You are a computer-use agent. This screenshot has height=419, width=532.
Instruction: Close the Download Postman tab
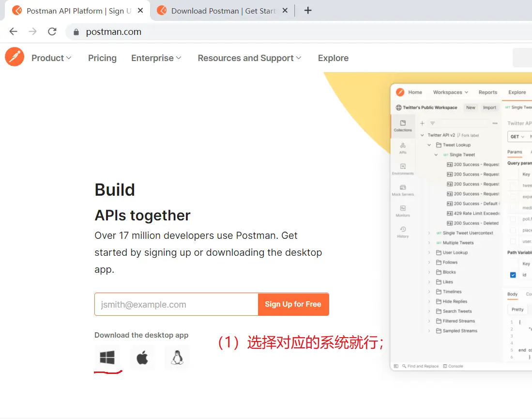pos(285,11)
